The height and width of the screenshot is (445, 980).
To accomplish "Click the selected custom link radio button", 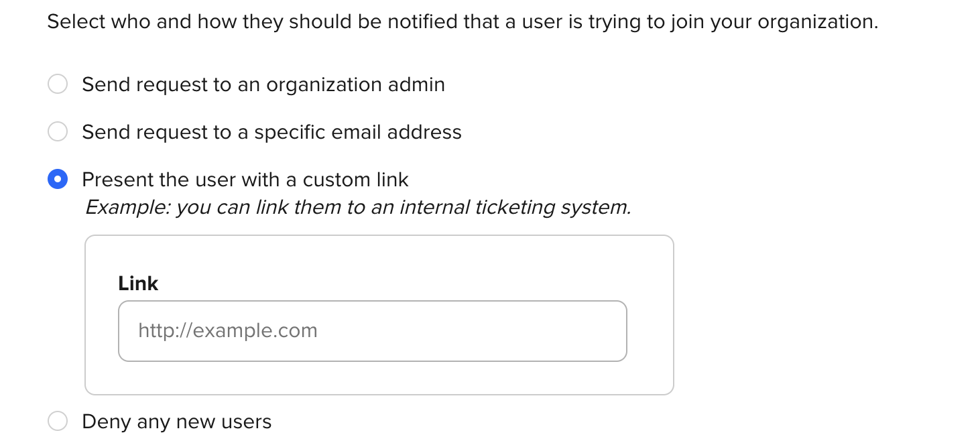I will (x=58, y=180).
